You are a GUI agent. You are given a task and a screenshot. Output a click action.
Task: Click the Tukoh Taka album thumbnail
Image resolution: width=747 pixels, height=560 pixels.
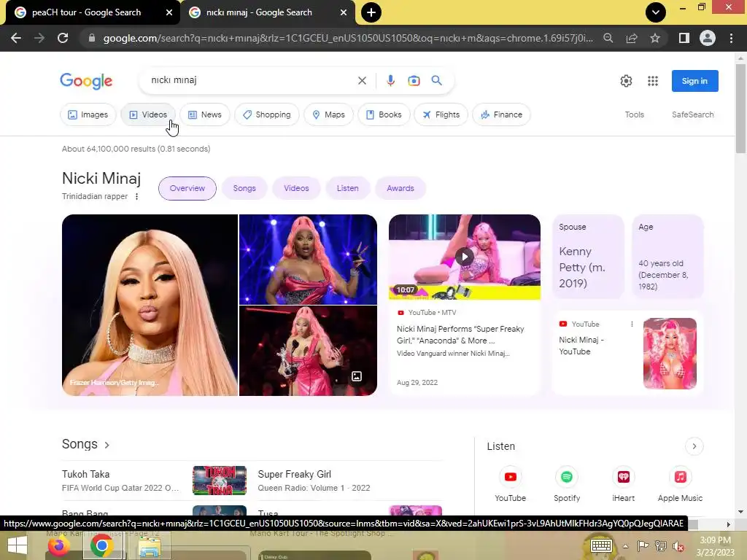coord(219,481)
